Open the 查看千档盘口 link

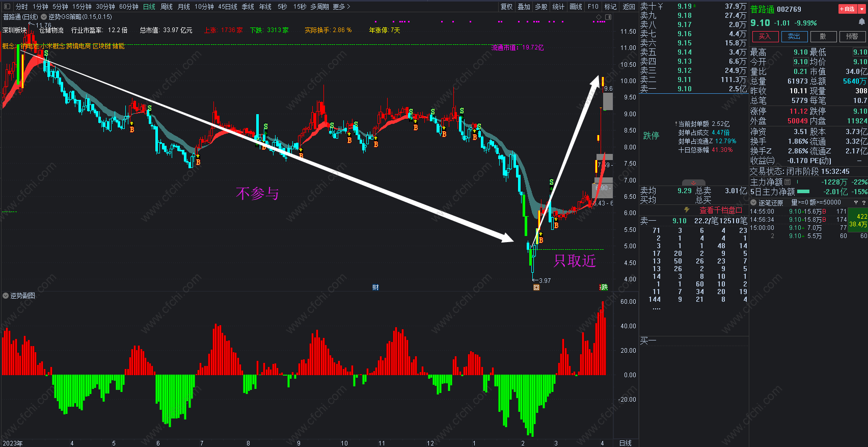coord(721,210)
